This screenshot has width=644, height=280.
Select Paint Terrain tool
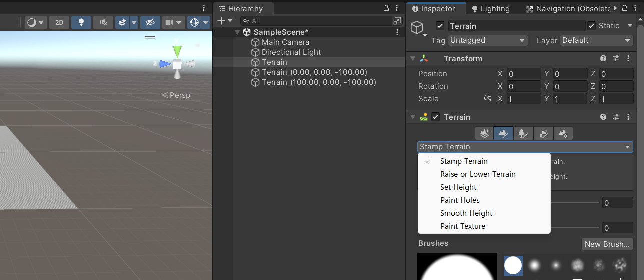(503, 133)
